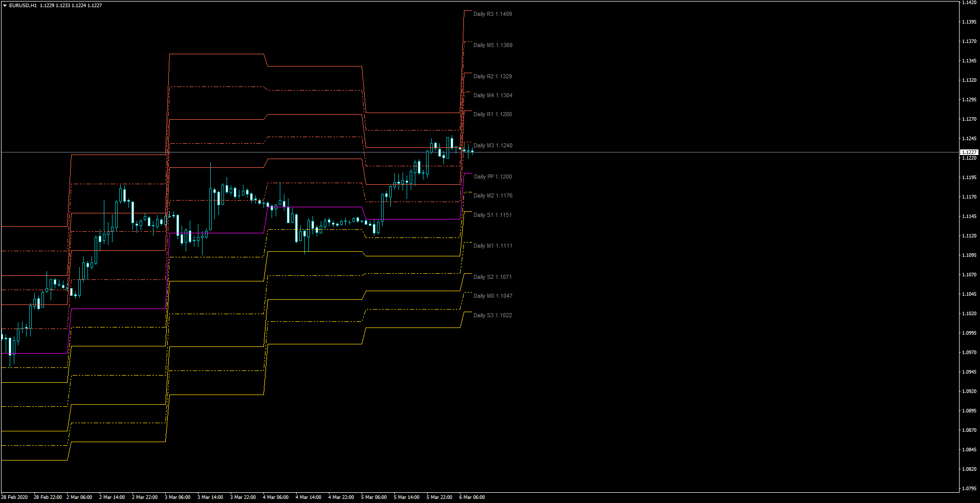Click the 1.1170 price scale value
Image resolution: width=980 pixels, height=503 pixels.
click(x=969, y=196)
